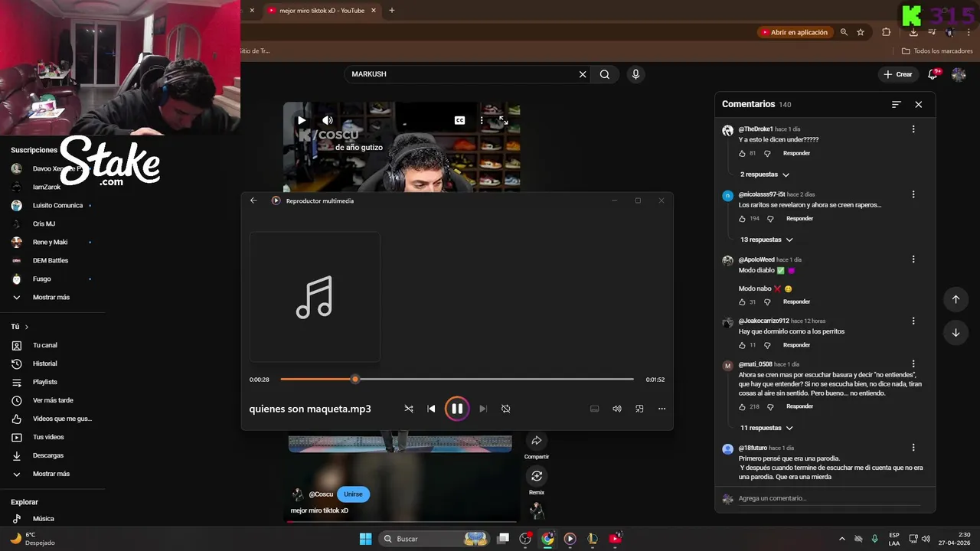Click the Agrega un comentario field
Viewport: 980px width, 551px height.
831,498
